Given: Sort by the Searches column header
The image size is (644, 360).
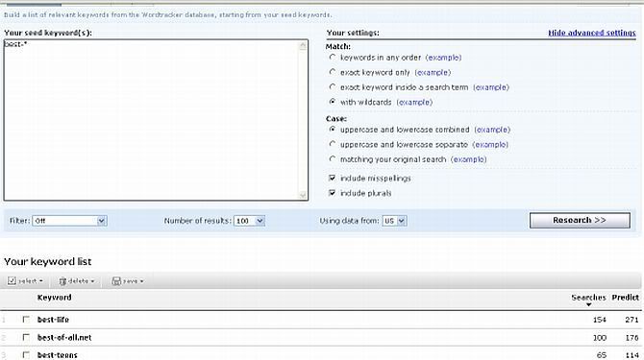Looking at the screenshot, I should [588, 298].
